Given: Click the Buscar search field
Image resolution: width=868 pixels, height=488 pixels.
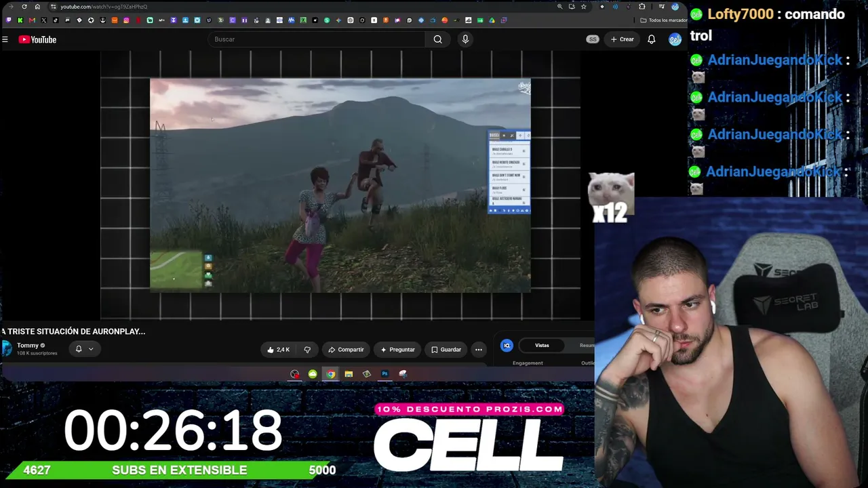Looking at the screenshot, I should coord(317,39).
